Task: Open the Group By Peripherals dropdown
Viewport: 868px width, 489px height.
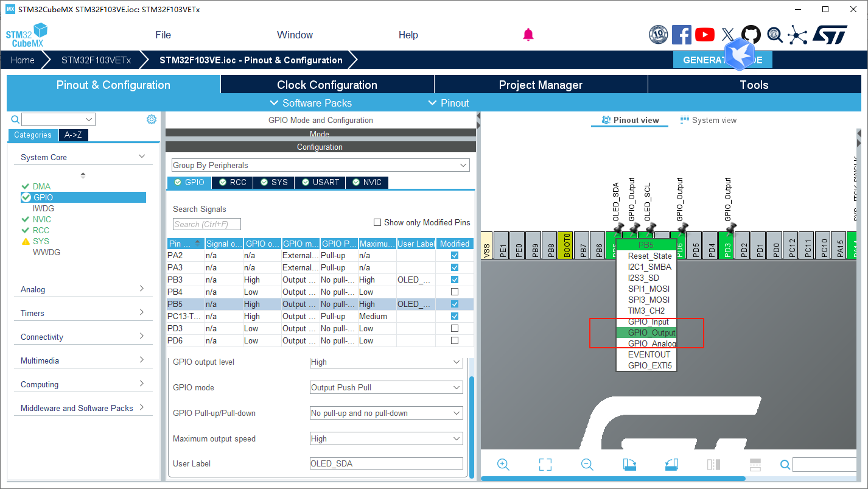Action: (x=320, y=165)
